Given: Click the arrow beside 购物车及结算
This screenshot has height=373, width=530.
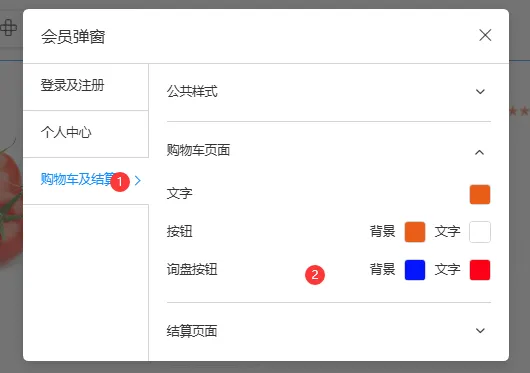Looking at the screenshot, I should coord(138,180).
